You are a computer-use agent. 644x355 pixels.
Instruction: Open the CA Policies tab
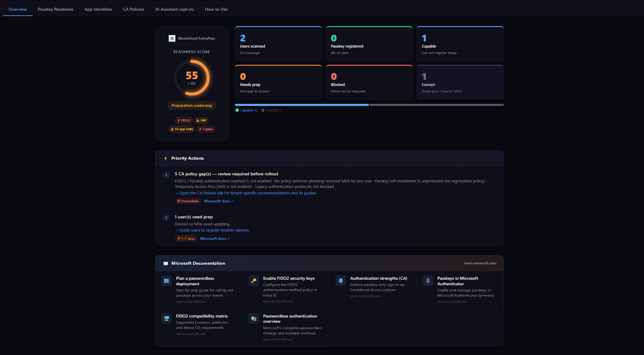[x=134, y=9]
